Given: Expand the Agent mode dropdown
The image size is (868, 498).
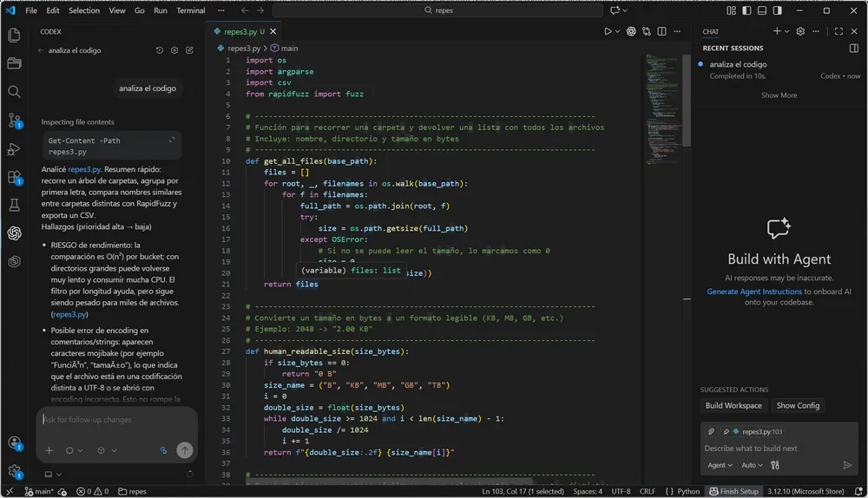Looking at the screenshot, I should [x=720, y=465].
